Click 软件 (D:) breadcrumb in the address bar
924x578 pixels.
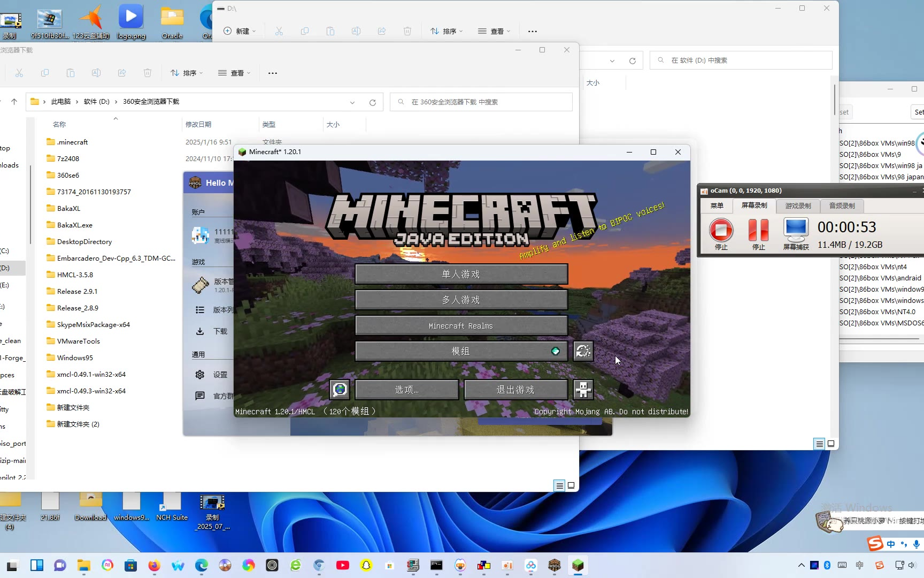point(97,102)
